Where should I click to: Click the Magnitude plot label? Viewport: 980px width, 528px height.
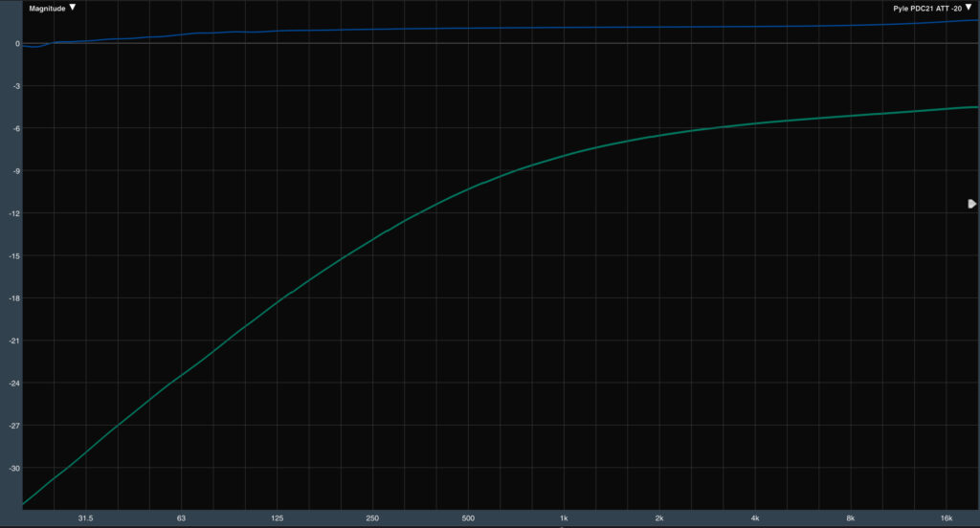click(x=48, y=8)
